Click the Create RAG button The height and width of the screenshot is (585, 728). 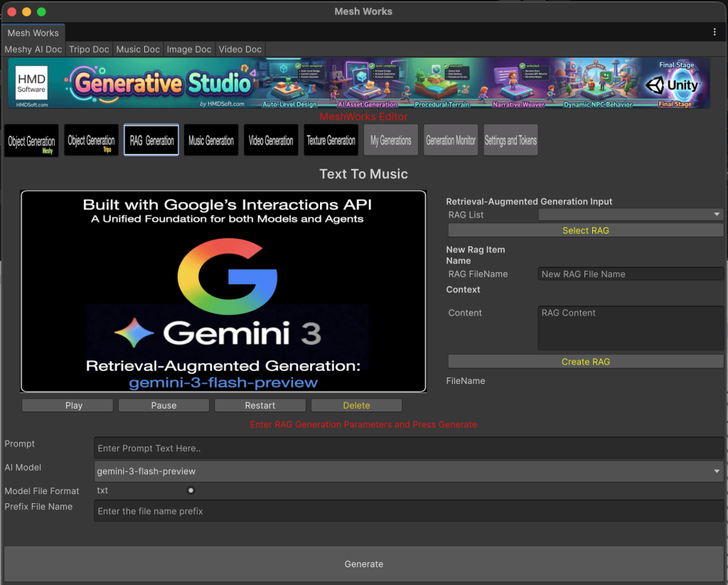(x=586, y=362)
